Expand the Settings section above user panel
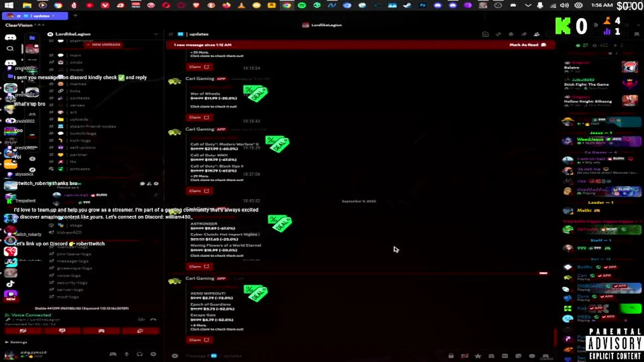644x362 pixels. point(16,342)
